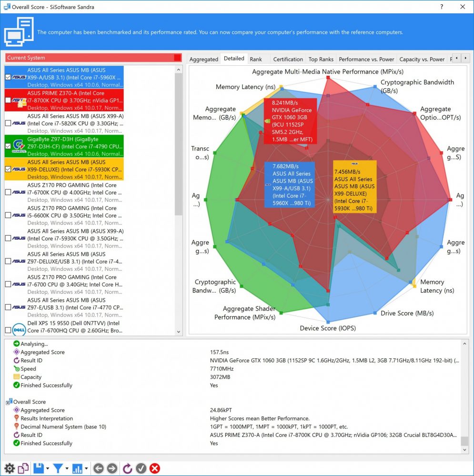Click the Speed icon in results list
474x476 pixels.
click(x=16, y=368)
